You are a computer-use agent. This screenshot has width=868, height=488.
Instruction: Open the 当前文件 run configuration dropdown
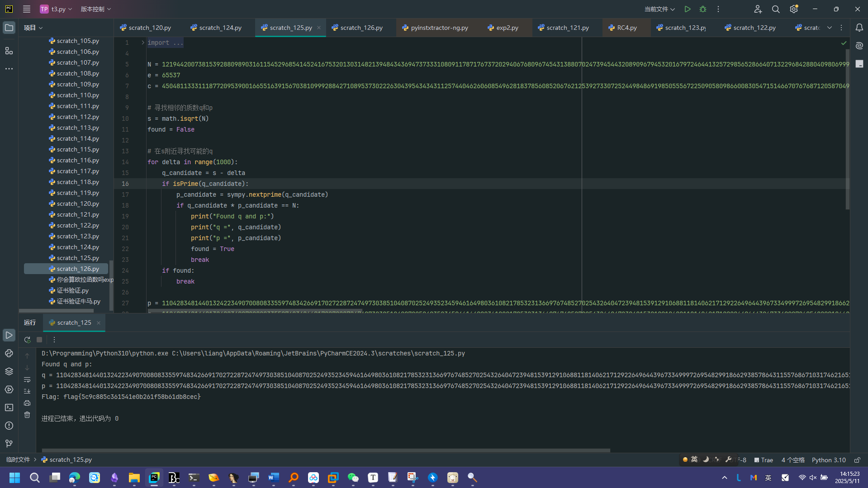tap(659, 9)
